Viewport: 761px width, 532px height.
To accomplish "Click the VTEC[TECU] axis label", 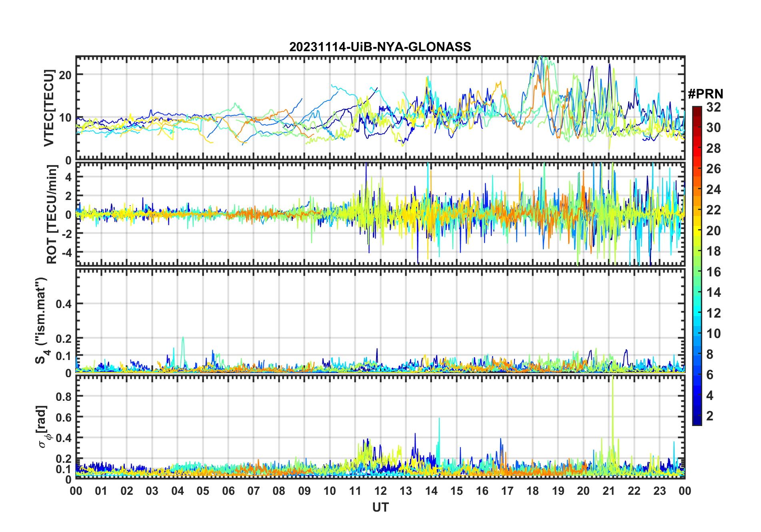I will pyautogui.click(x=49, y=108).
